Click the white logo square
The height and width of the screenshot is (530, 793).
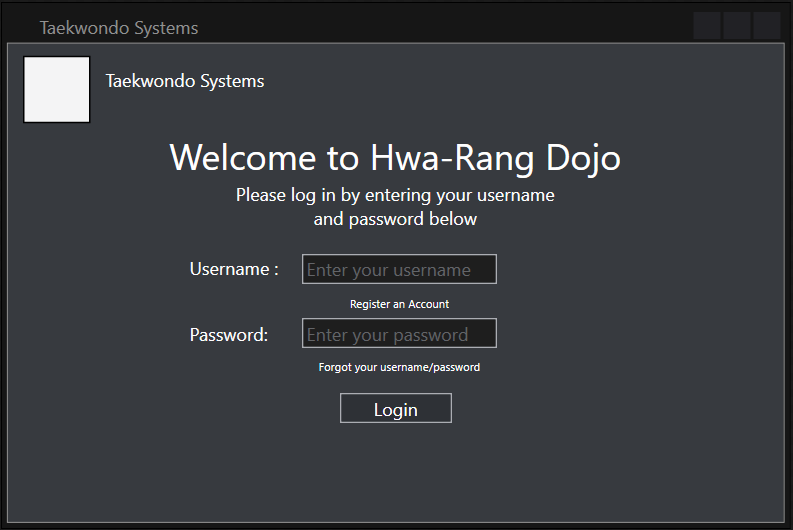click(57, 90)
